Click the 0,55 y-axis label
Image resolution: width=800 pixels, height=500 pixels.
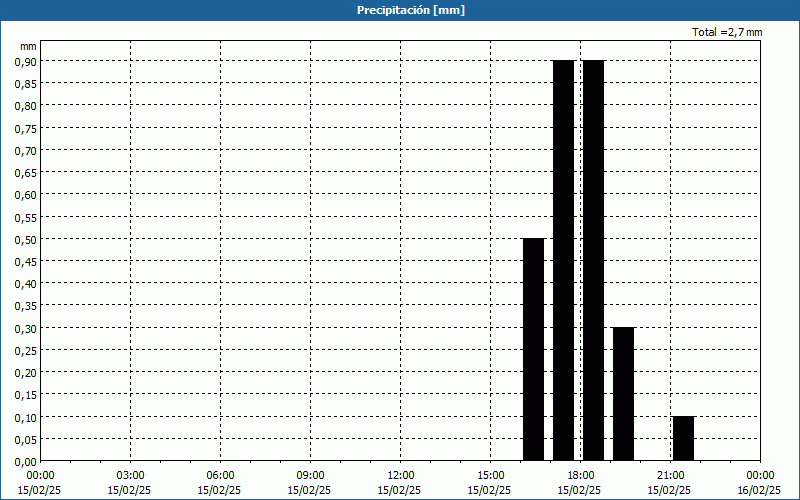(x=26, y=216)
